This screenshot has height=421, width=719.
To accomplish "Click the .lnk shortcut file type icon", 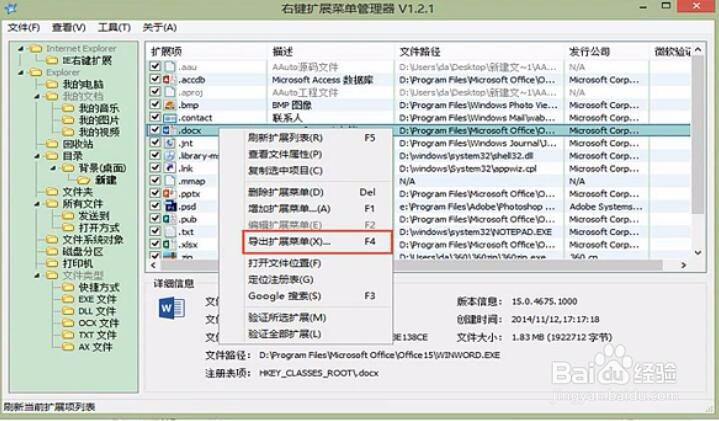I will [x=170, y=168].
